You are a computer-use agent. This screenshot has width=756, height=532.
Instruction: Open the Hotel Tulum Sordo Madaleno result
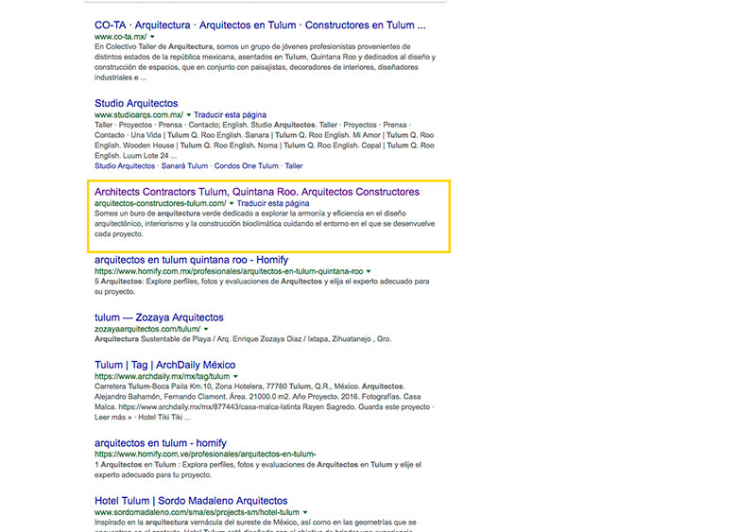pyautogui.click(x=191, y=500)
